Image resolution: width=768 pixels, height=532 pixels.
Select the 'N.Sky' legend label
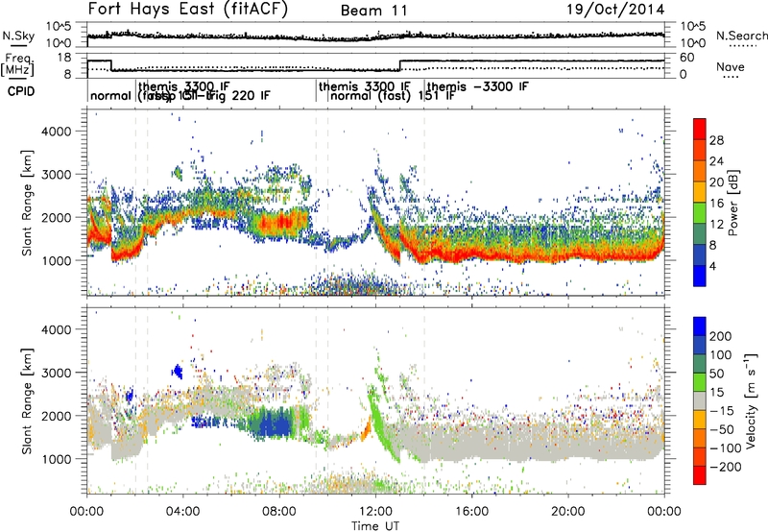coord(18,36)
